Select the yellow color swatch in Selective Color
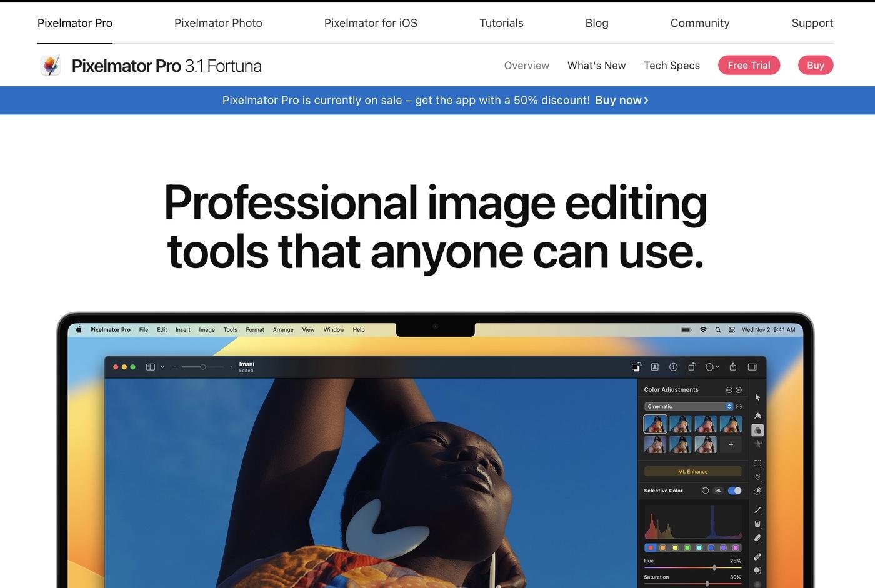 (675, 548)
